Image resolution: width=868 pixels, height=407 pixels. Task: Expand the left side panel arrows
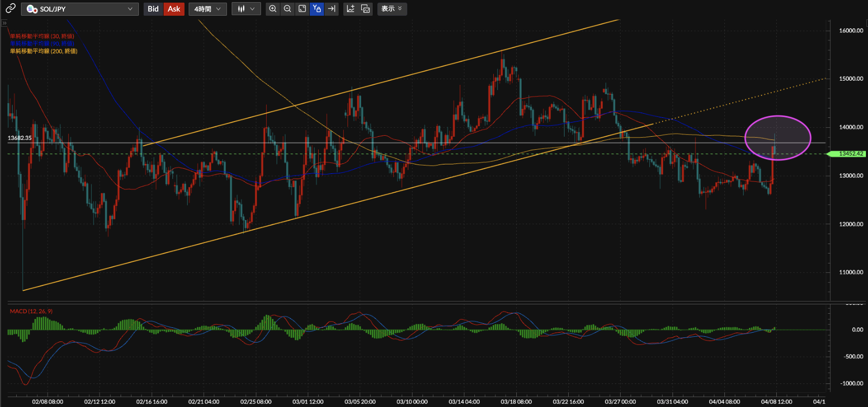[x=4, y=23]
